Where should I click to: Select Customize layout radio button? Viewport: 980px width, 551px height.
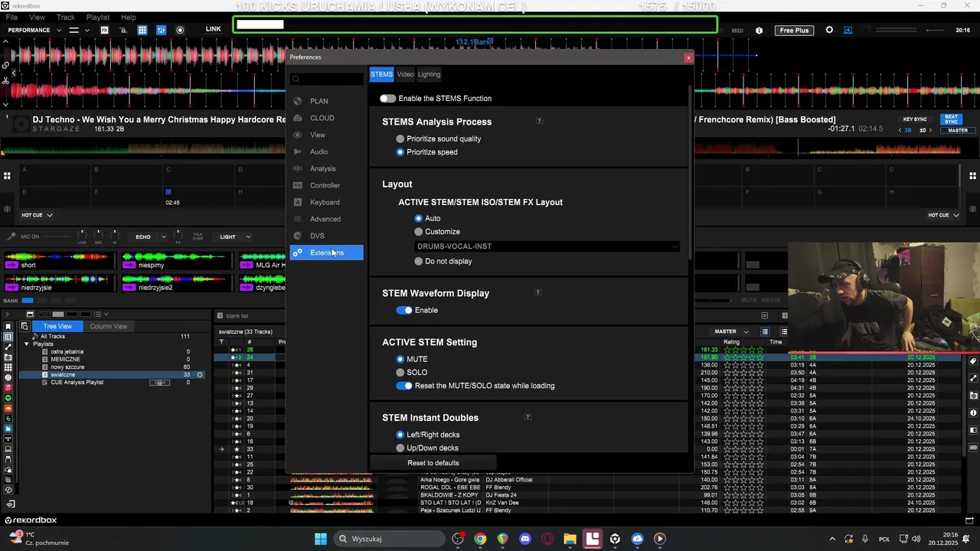[418, 231]
